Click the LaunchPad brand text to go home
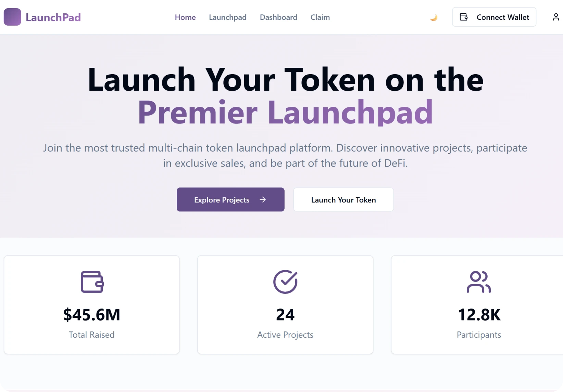This screenshot has height=392, width=563. [x=53, y=17]
